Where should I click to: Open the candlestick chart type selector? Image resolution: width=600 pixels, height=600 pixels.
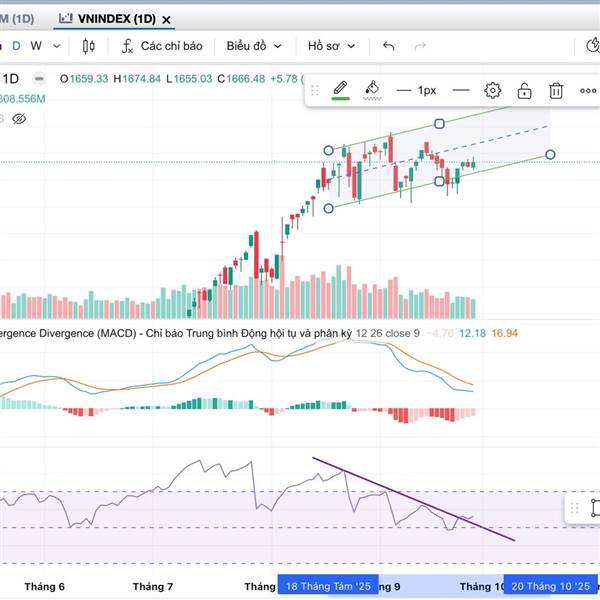pyautogui.click(x=88, y=46)
